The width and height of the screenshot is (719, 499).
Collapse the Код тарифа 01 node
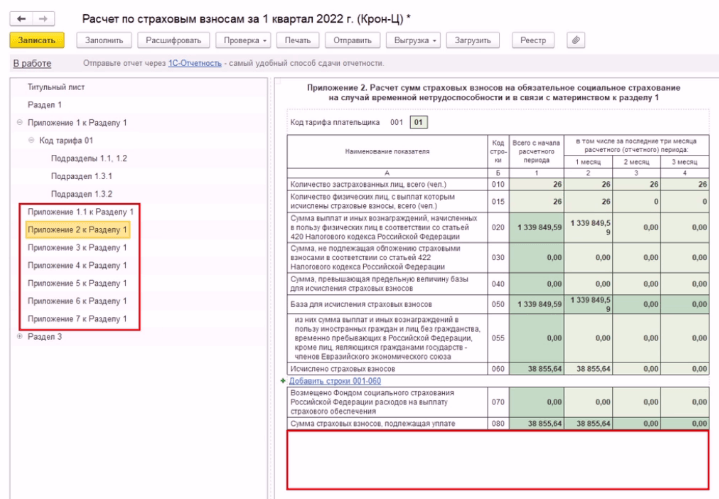(31, 140)
